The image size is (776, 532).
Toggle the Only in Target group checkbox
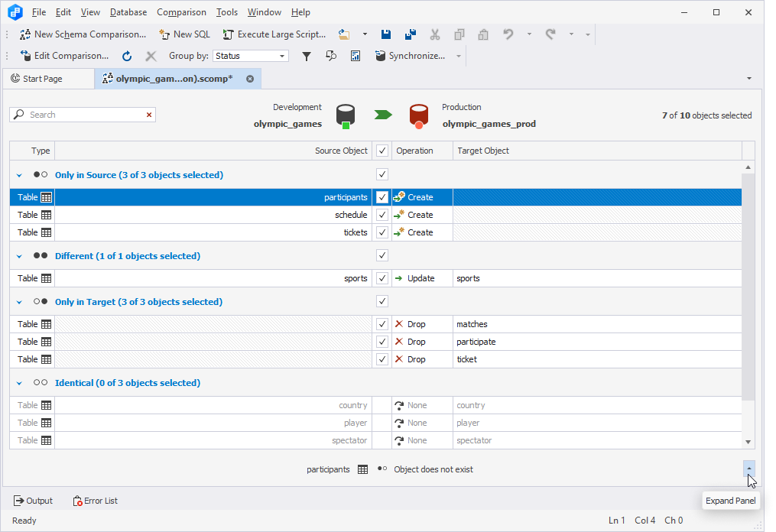(x=382, y=302)
